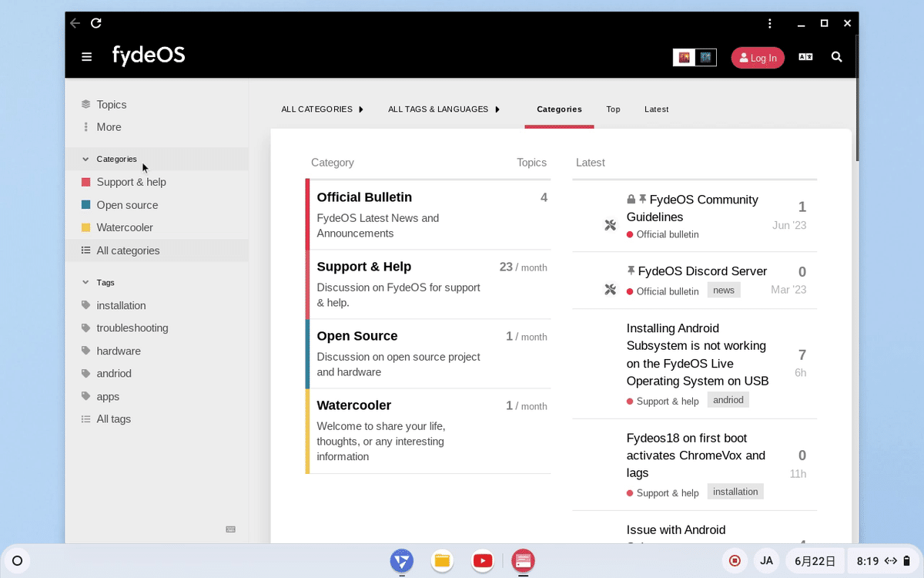
Task: Click the JA input method indicator
Action: 766,560
